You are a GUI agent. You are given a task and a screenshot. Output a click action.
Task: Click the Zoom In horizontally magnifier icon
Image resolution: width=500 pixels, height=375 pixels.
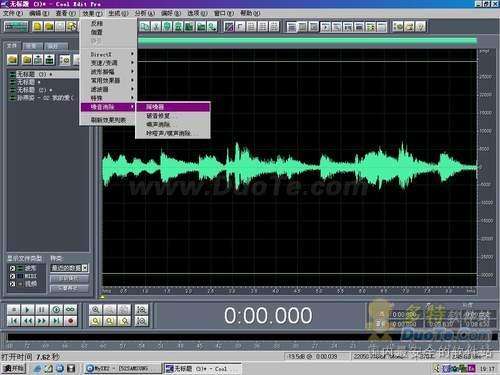coord(96,310)
